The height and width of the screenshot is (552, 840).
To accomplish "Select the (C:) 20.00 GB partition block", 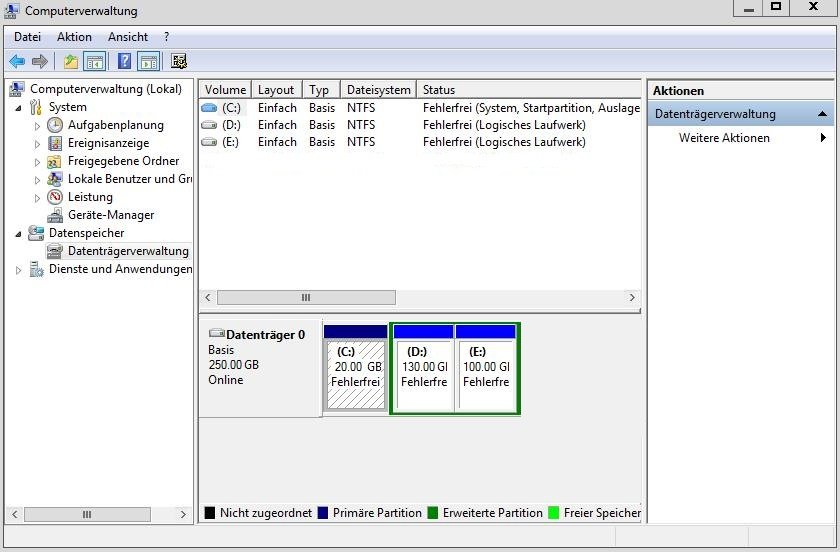I will point(356,368).
